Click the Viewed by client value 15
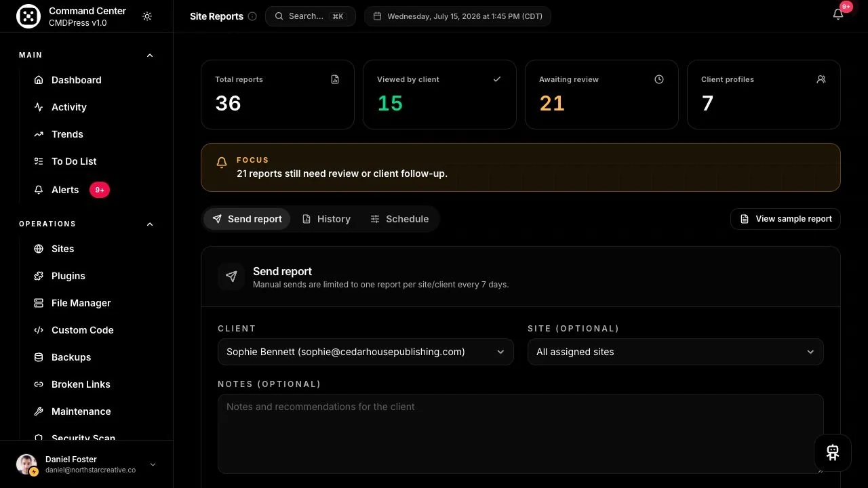 pos(390,103)
